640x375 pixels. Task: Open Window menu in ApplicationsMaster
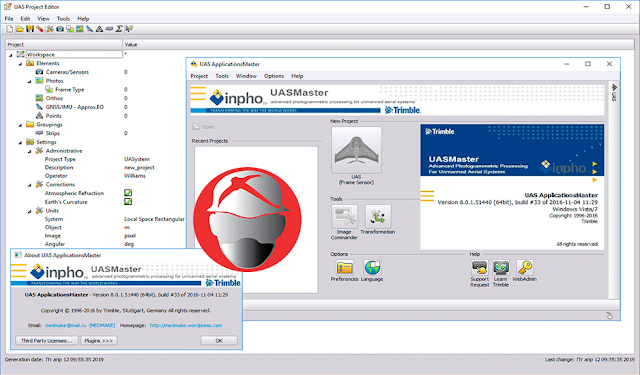point(246,76)
